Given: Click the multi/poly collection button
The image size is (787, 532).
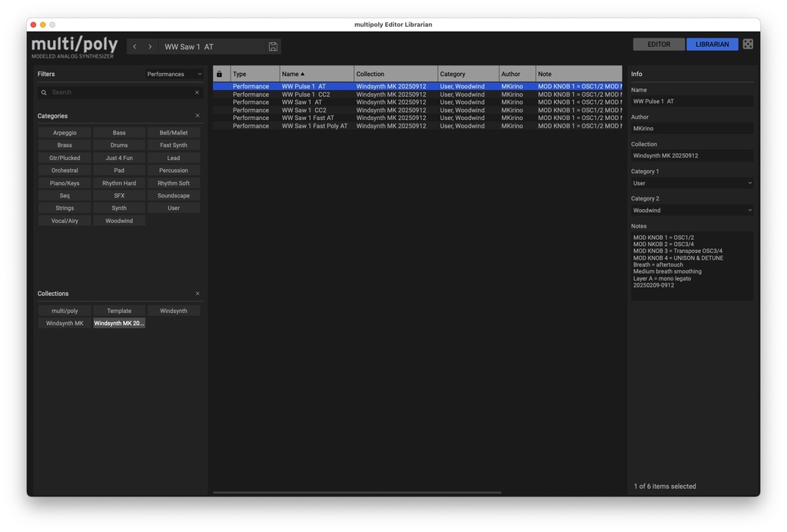Looking at the screenshot, I should tap(64, 311).
